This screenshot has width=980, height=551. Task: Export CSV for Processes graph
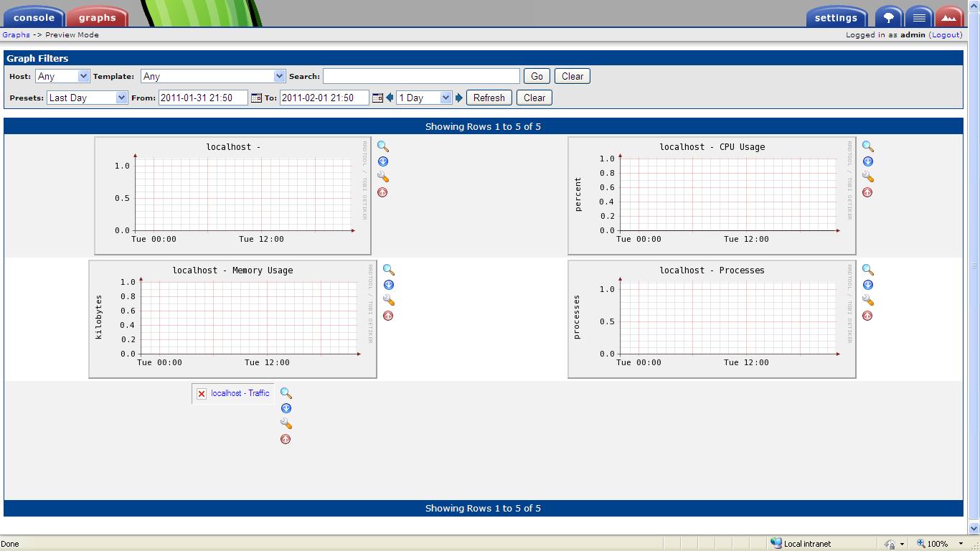868,285
